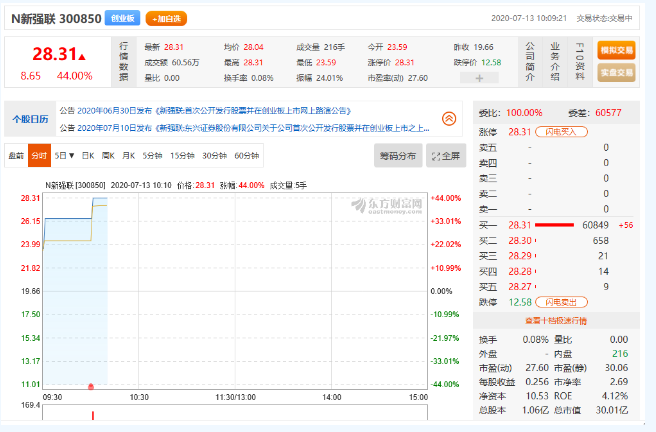
Task: Open 筹码分布 chip distribution
Action: tap(398, 156)
